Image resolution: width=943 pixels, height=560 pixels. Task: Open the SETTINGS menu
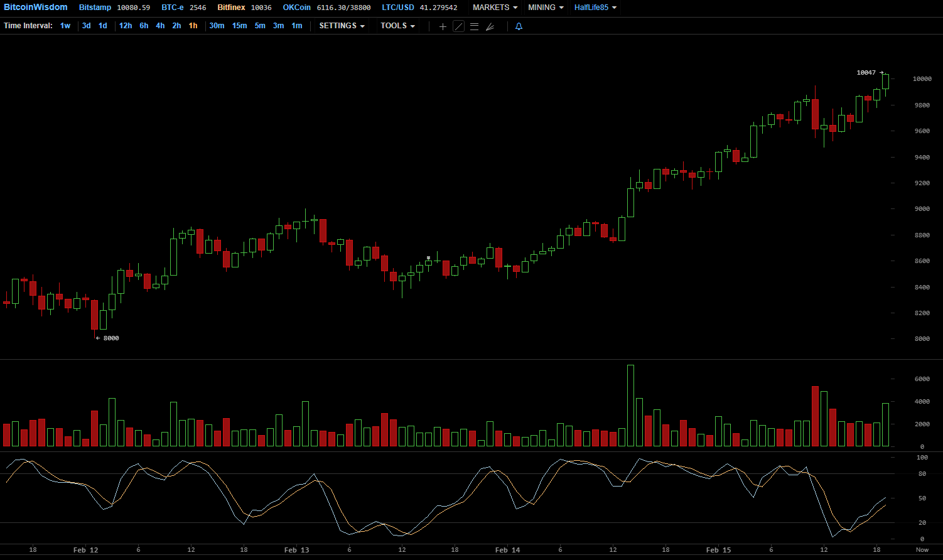[342, 26]
